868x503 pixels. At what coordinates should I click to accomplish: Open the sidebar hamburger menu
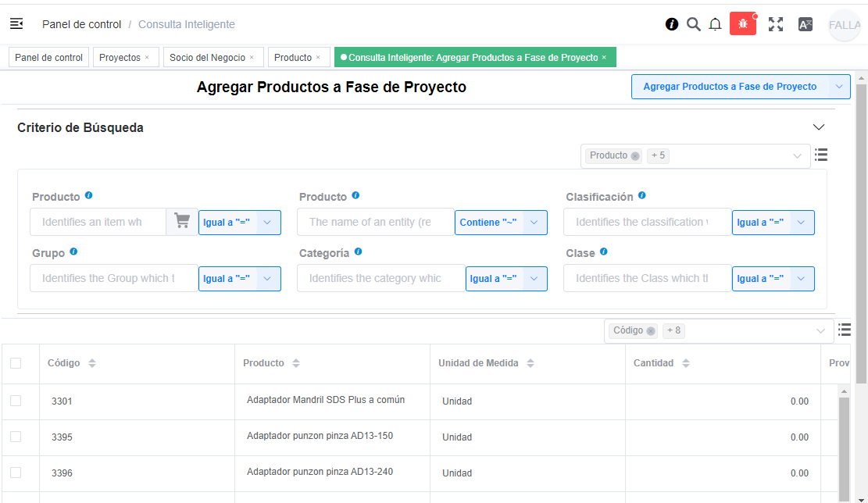pyautogui.click(x=16, y=24)
